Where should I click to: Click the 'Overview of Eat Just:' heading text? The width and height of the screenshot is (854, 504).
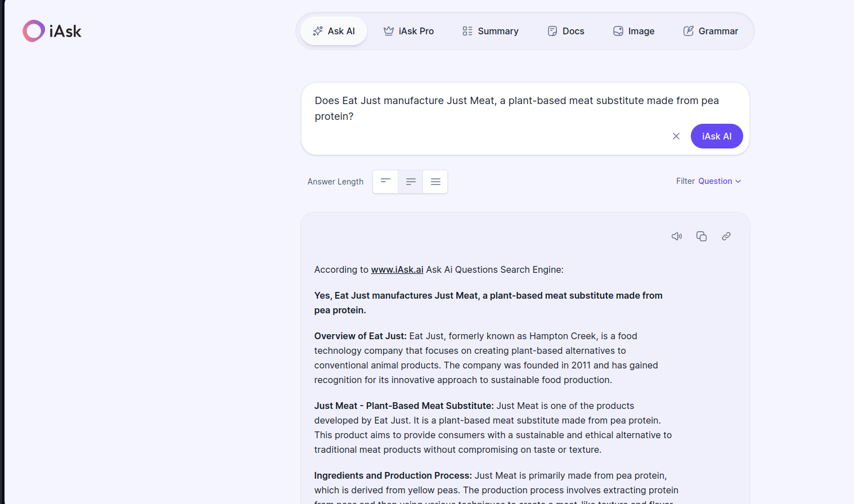pyautogui.click(x=360, y=336)
